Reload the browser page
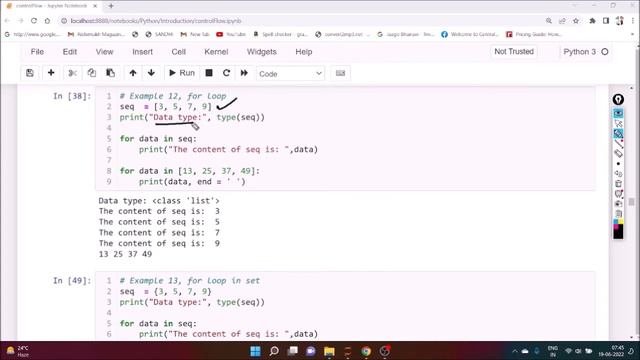The image size is (640, 360). [34, 21]
